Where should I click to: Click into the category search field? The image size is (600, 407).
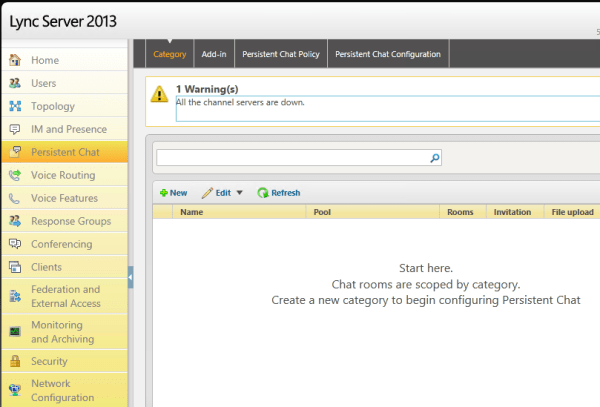click(x=292, y=158)
